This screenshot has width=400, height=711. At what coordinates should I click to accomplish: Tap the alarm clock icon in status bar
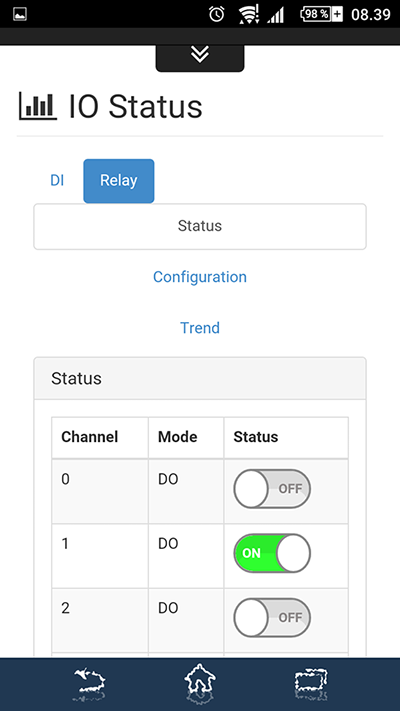(x=217, y=15)
